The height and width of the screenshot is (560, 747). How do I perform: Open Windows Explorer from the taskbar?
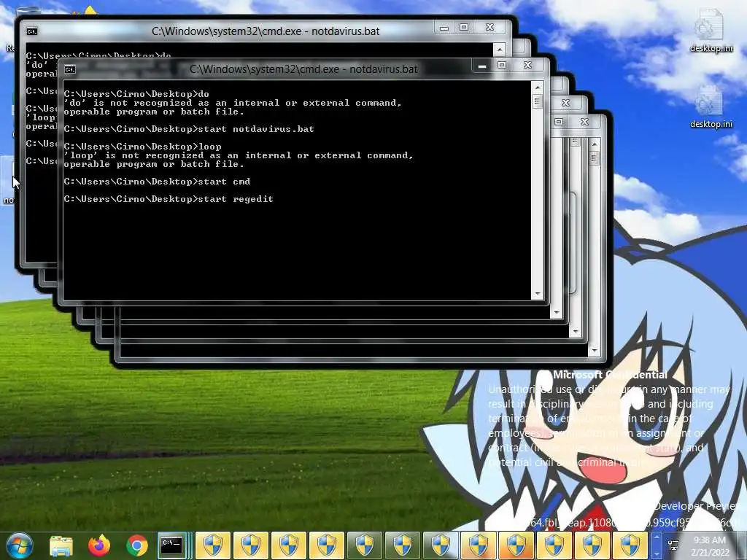(x=61, y=545)
